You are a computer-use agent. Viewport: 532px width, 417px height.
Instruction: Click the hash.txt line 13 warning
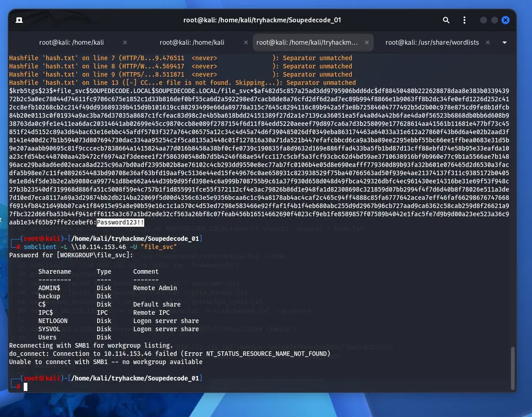pos(183,83)
